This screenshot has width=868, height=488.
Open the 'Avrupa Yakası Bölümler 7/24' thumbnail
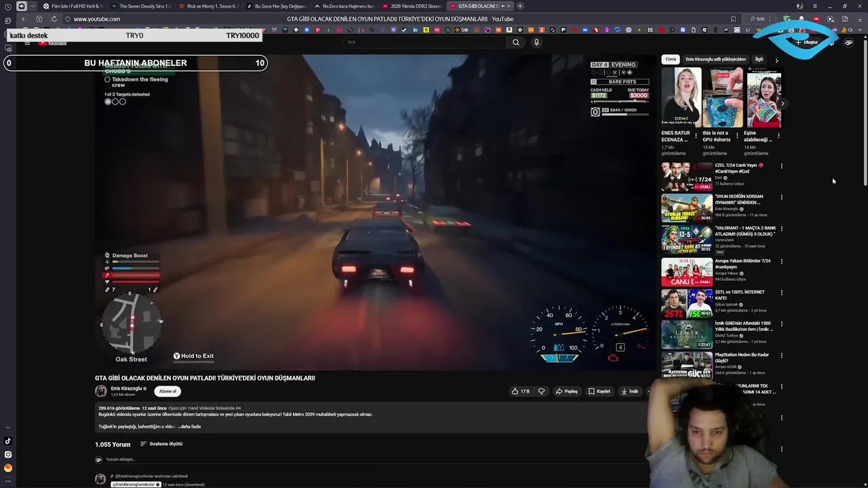pos(687,272)
